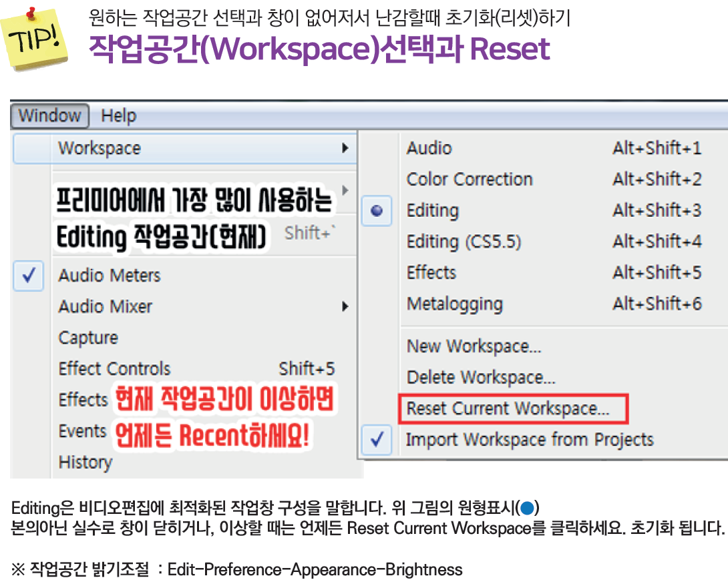Screen dimensions: 728x586
Task: Select Effect Controls in the menu
Action: (x=115, y=369)
